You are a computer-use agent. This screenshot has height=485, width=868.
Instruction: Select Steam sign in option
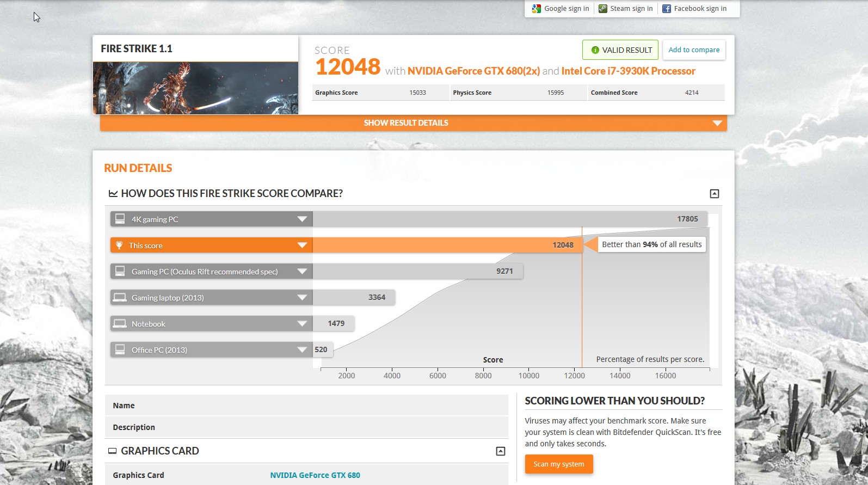coord(631,9)
